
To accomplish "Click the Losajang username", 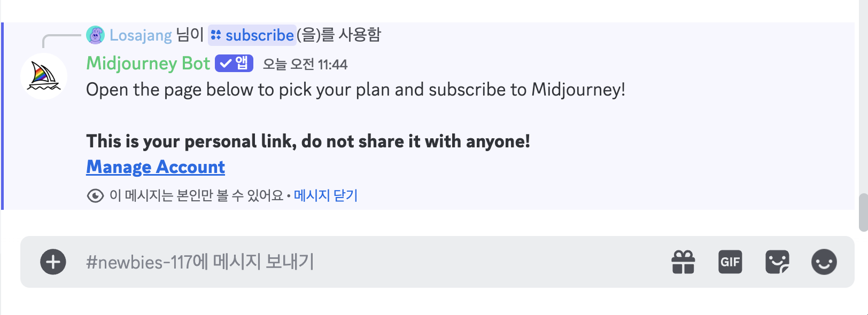I will point(141,35).
